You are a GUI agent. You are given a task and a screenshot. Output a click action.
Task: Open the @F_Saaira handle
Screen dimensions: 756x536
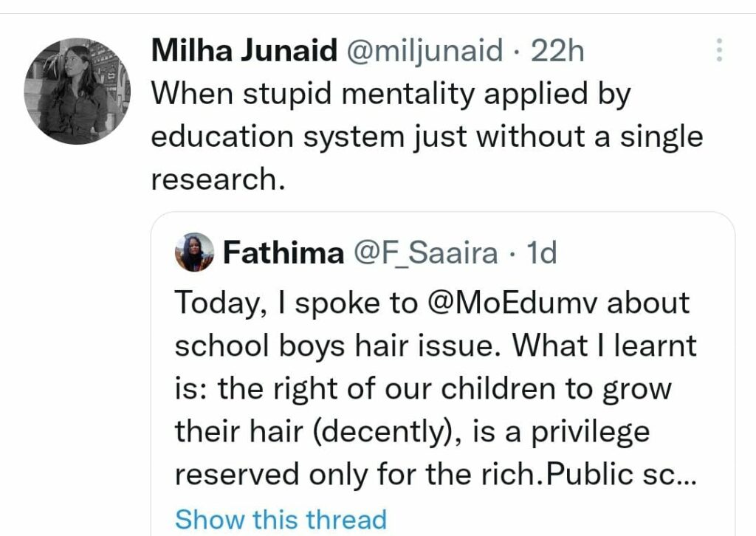(x=426, y=253)
